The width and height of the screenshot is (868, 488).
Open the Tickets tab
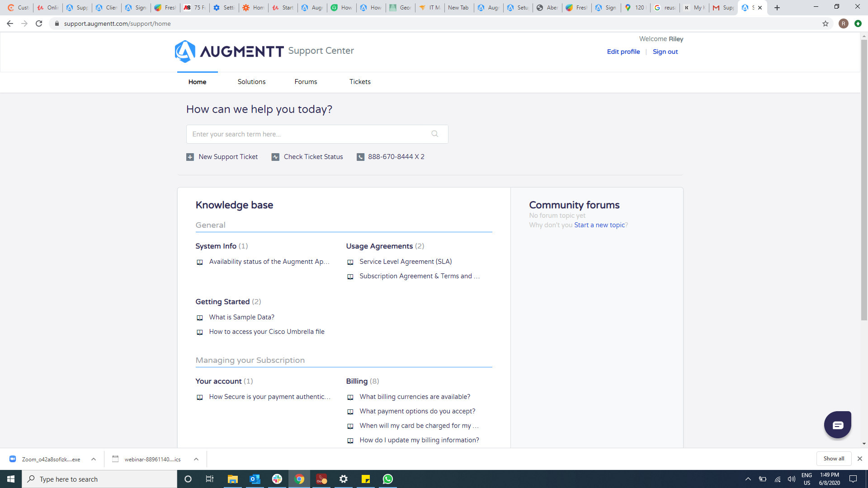point(359,82)
